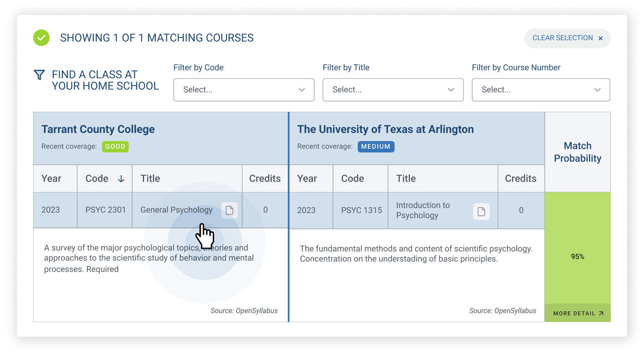Open the Filter by Course Number dropdown
Image resolution: width=644 pixels, height=353 pixels.
coord(541,90)
